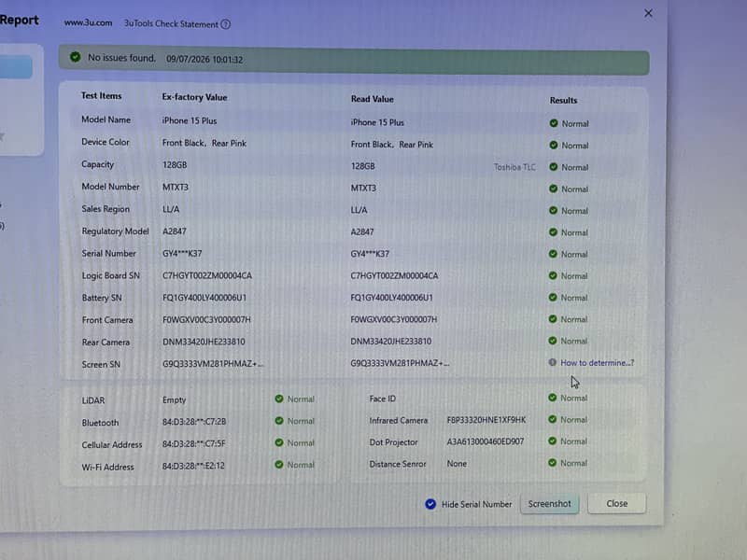The height and width of the screenshot is (560, 747).
Task: Click the Serial Number Normal status icon
Action: click(x=553, y=254)
